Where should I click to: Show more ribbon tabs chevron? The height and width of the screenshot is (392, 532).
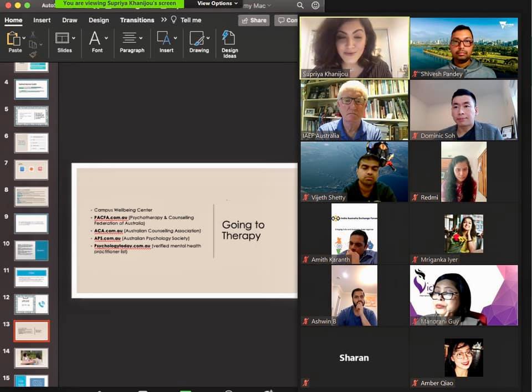(x=164, y=20)
